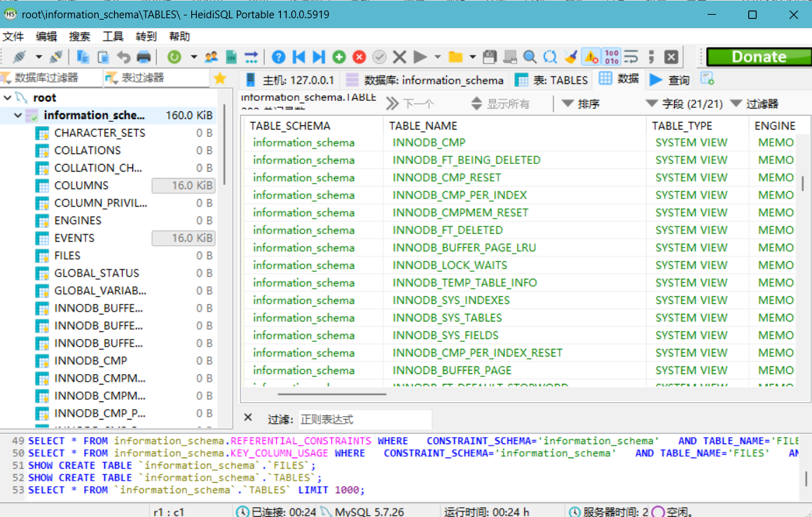Open the session manager connect icon
The height and width of the screenshot is (517, 812).
(x=19, y=57)
